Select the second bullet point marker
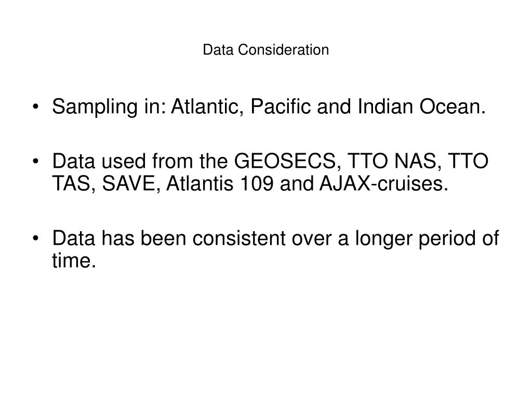 36,162
